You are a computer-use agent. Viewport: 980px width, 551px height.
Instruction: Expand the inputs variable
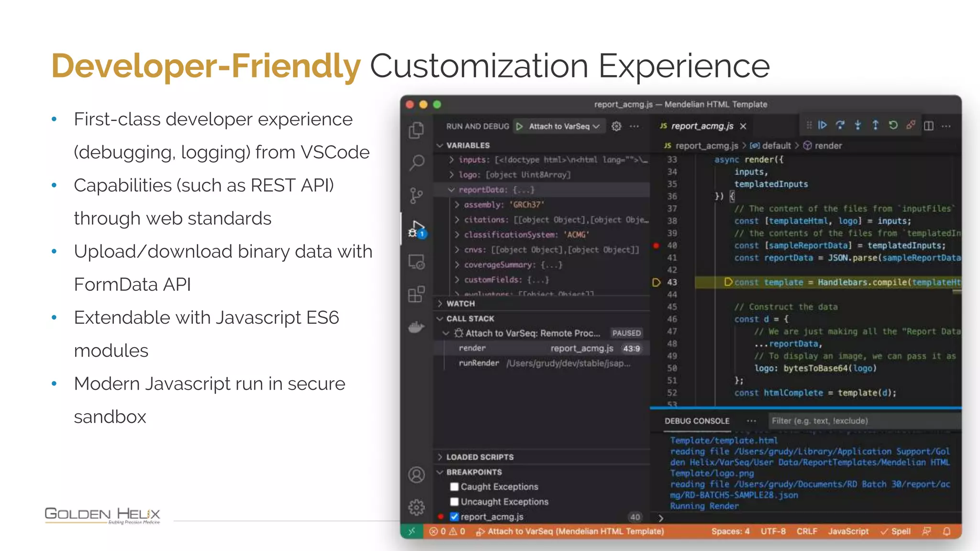coord(451,160)
